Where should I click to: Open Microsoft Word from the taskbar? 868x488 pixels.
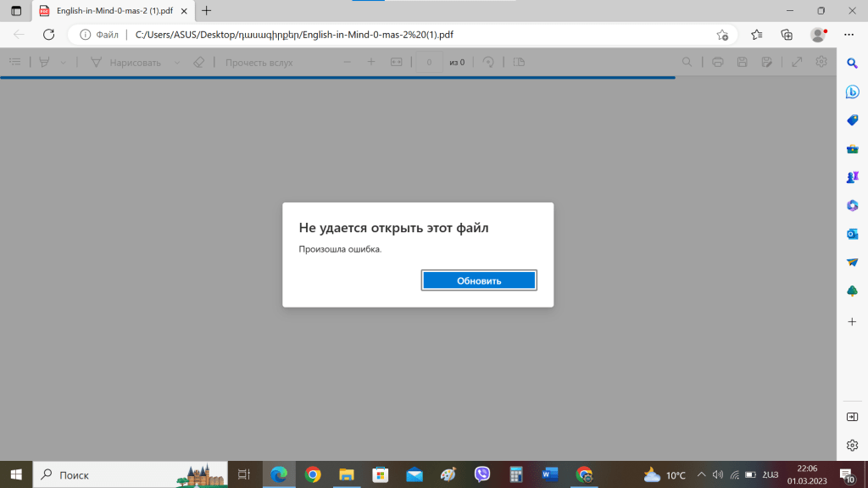tap(550, 474)
